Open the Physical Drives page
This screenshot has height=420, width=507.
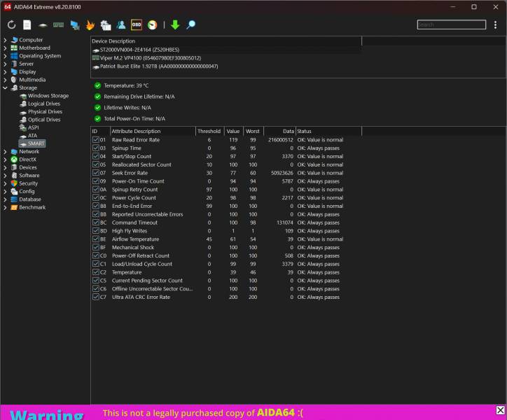point(41,112)
